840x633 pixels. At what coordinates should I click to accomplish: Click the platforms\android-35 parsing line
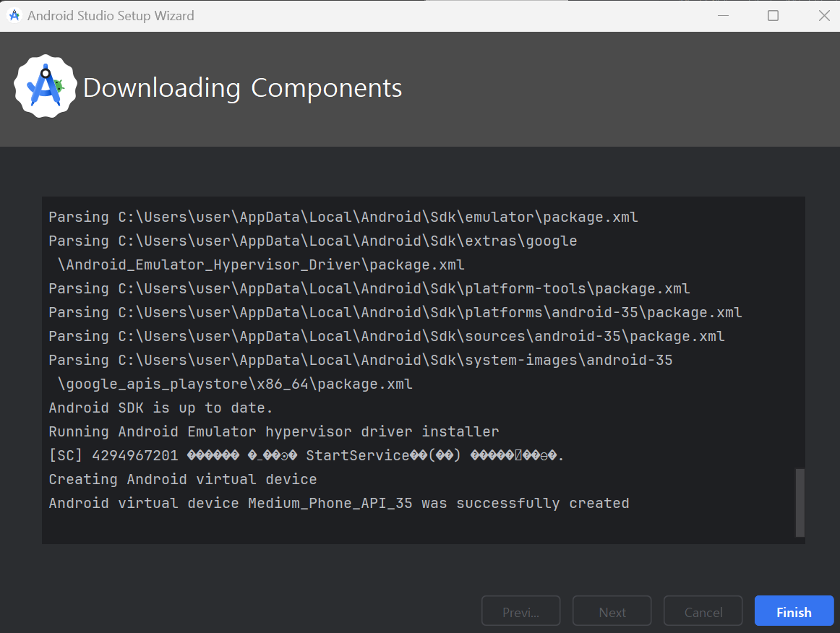[x=395, y=312]
